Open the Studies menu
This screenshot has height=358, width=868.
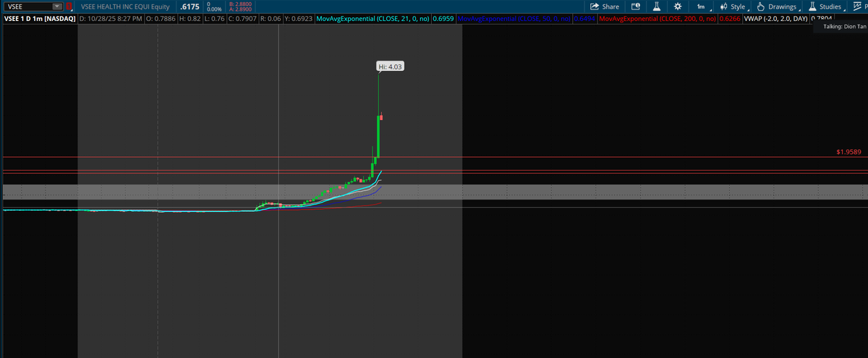tap(825, 7)
